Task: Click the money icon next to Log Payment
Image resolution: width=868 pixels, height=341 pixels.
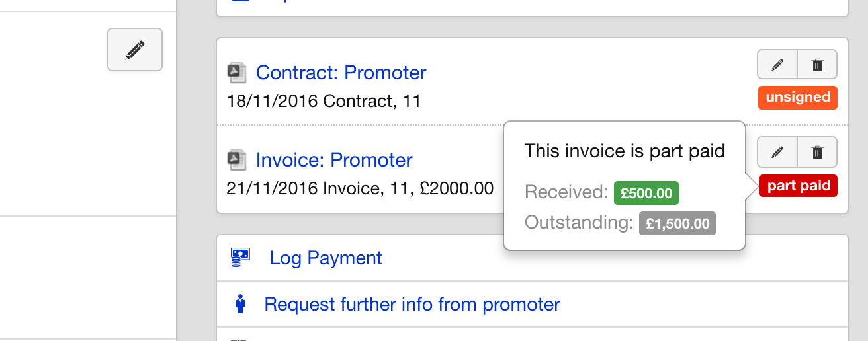Action: coord(240,257)
